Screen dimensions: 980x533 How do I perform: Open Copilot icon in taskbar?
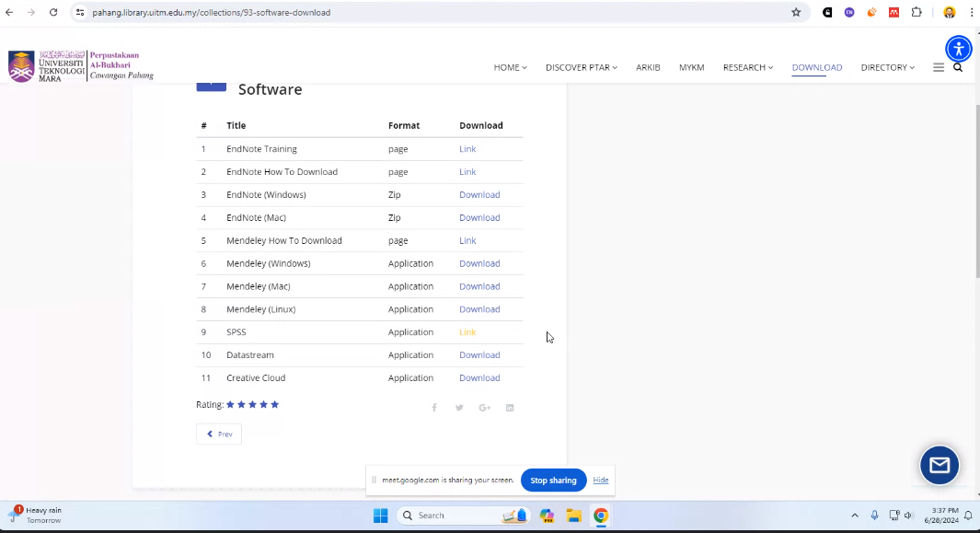point(547,516)
